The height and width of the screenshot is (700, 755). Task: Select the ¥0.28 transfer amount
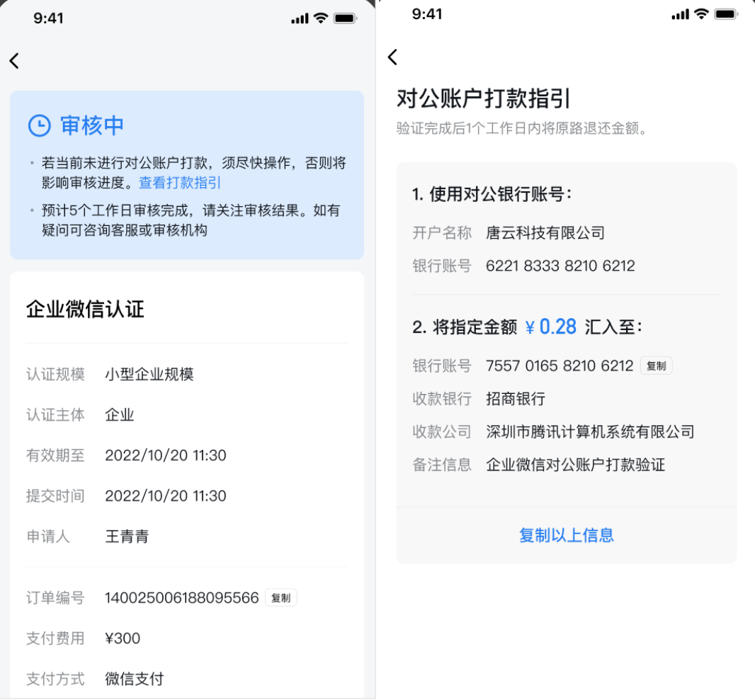point(551,327)
